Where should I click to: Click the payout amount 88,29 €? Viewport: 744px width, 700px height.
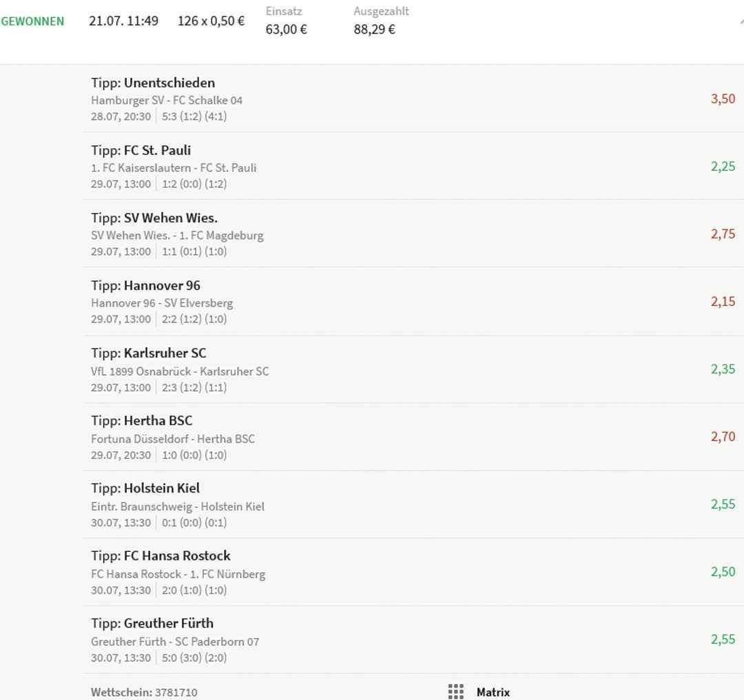(x=374, y=30)
